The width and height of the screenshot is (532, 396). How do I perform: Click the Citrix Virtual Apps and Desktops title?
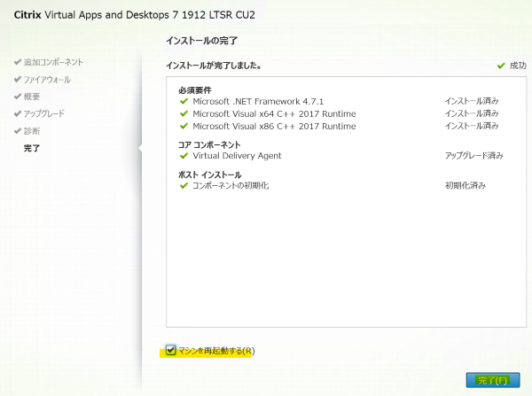tap(135, 15)
